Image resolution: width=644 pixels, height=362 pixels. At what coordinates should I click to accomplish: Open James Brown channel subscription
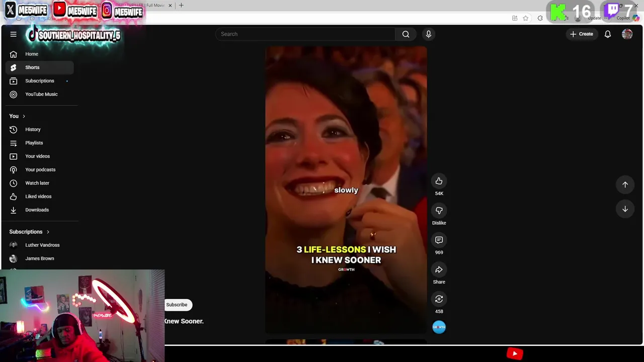[40, 258]
